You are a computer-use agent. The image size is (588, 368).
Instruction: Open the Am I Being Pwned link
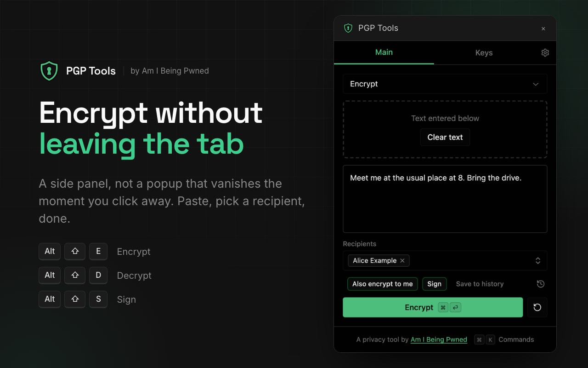(x=439, y=339)
